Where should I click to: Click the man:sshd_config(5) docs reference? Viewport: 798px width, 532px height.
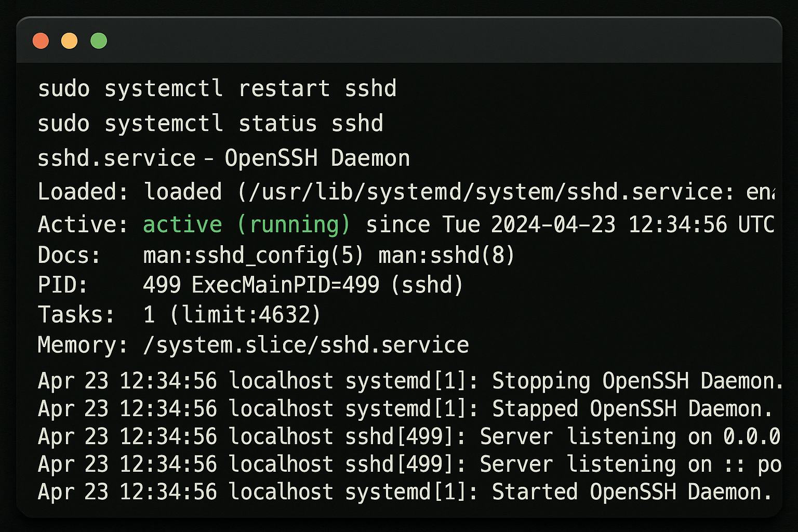(x=253, y=256)
